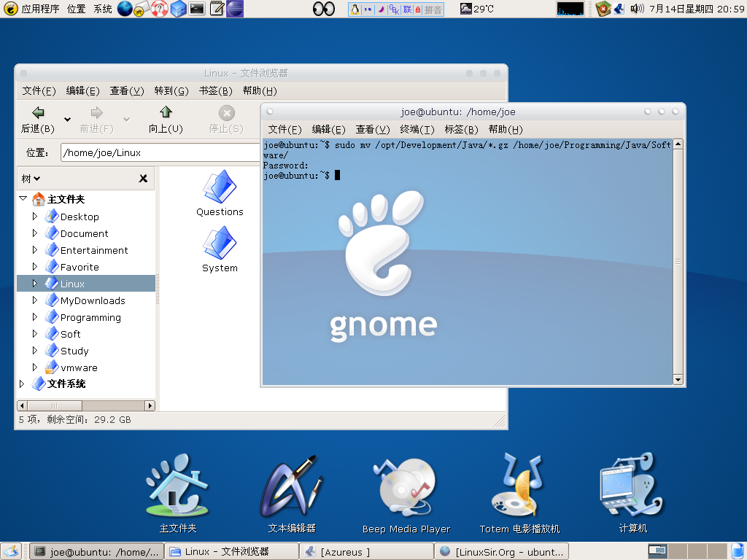
Task: Expand the 文件系统 tree node
Action: click(x=22, y=384)
